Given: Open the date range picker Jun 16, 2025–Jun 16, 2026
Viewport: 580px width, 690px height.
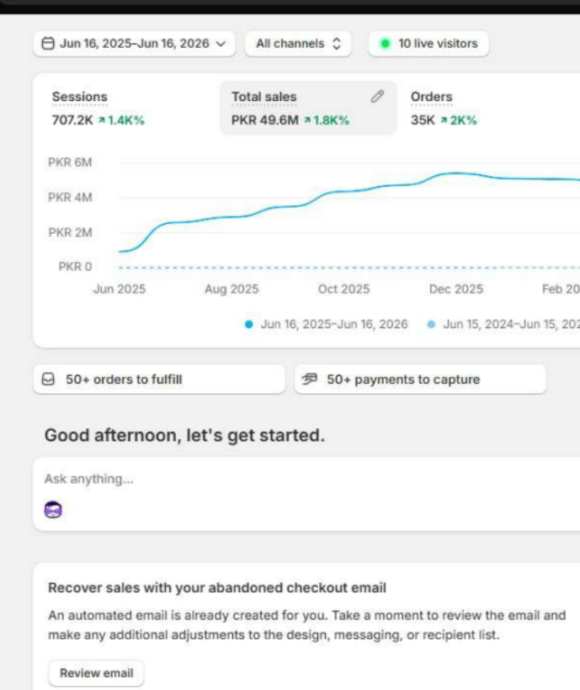Looking at the screenshot, I should coord(134,44).
